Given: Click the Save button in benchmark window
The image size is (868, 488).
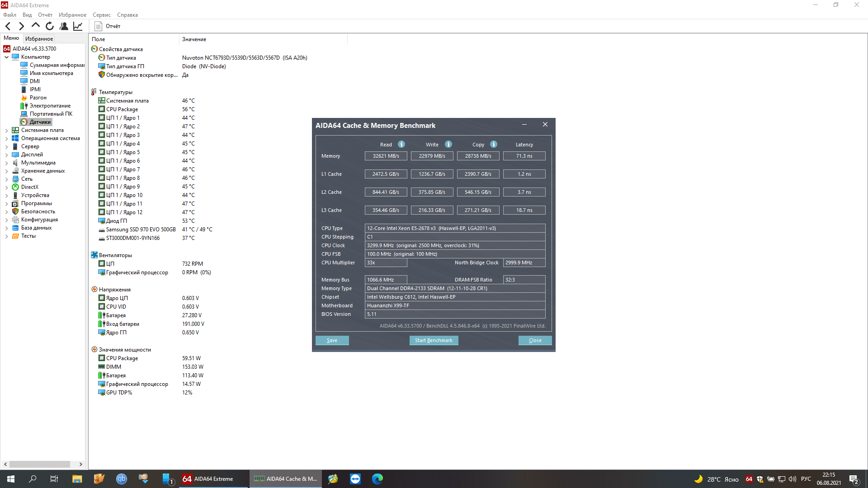Looking at the screenshot, I should tap(332, 340).
